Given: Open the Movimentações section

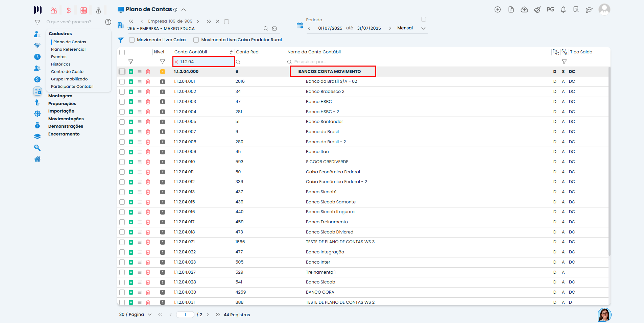Looking at the screenshot, I should (66, 119).
